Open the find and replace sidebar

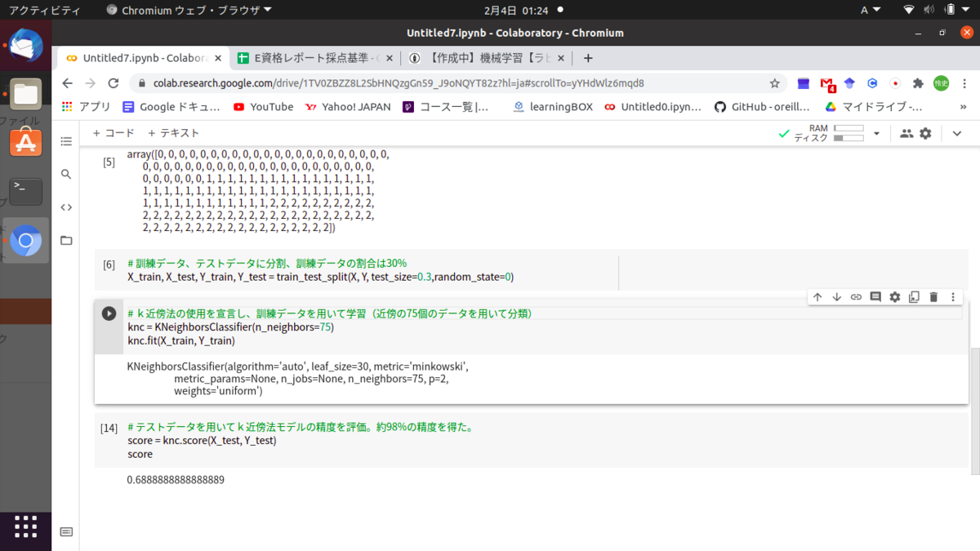point(66,174)
